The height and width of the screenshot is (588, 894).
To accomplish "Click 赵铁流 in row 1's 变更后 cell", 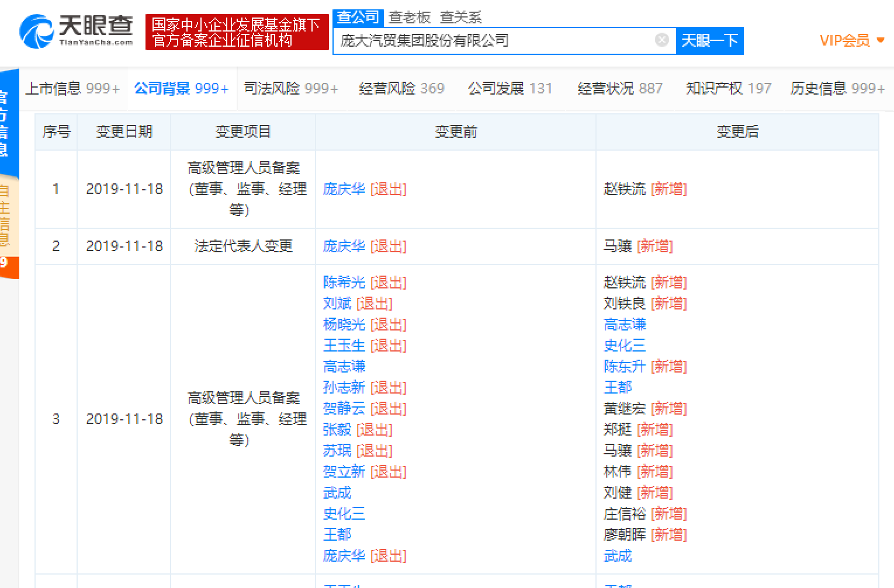I will (625, 189).
